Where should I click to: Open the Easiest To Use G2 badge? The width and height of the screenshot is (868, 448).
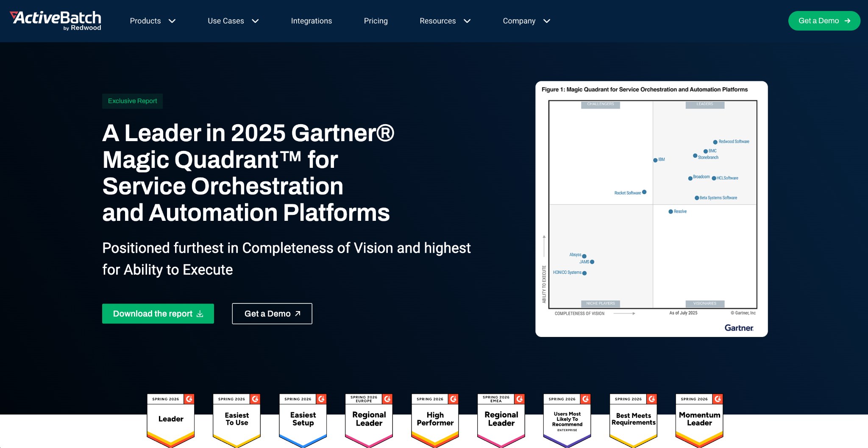(x=237, y=420)
